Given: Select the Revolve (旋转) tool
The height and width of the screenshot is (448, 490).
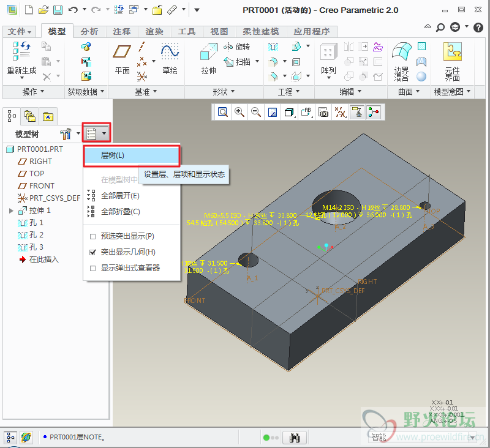Looking at the screenshot, I should point(236,47).
